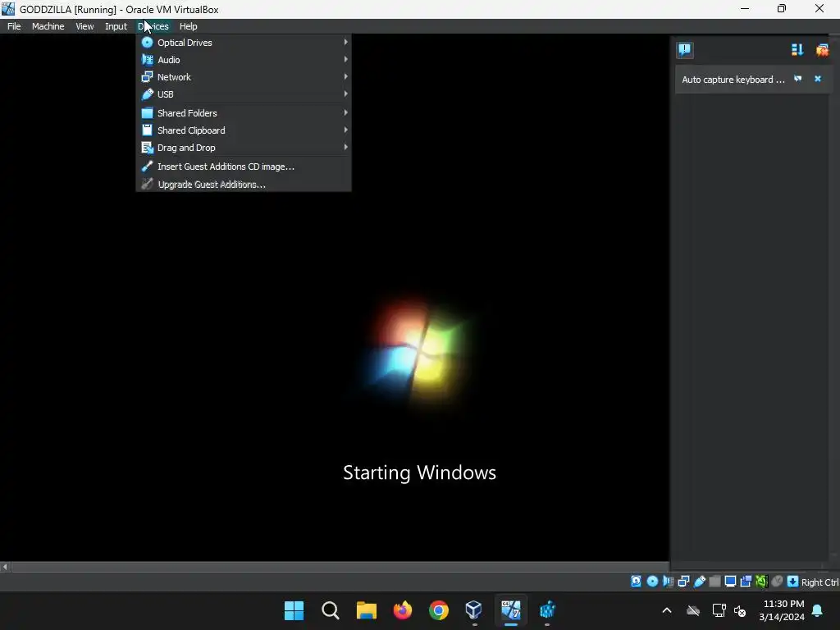Viewport: 840px width, 630px height.
Task: Open the Help menu
Action: point(188,26)
